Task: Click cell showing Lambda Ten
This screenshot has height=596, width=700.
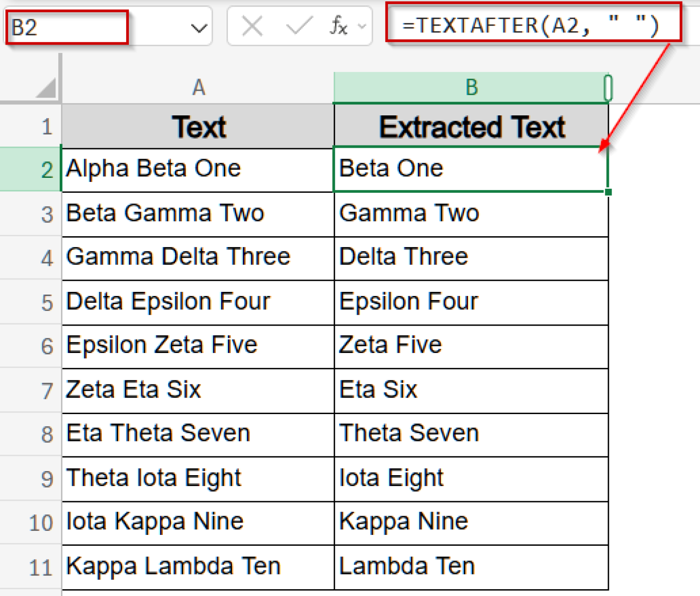Action: [x=471, y=566]
